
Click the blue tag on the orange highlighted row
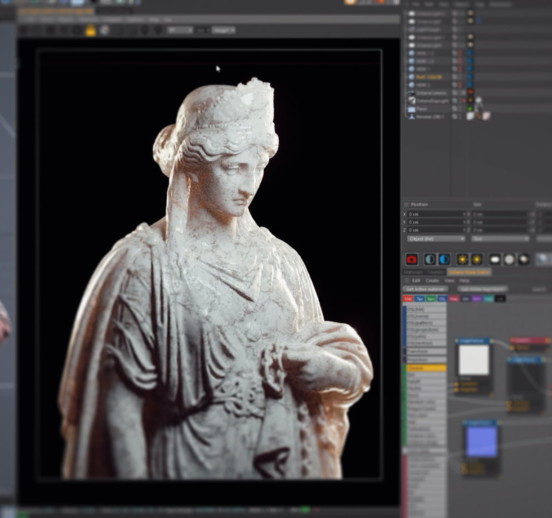coord(469,77)
